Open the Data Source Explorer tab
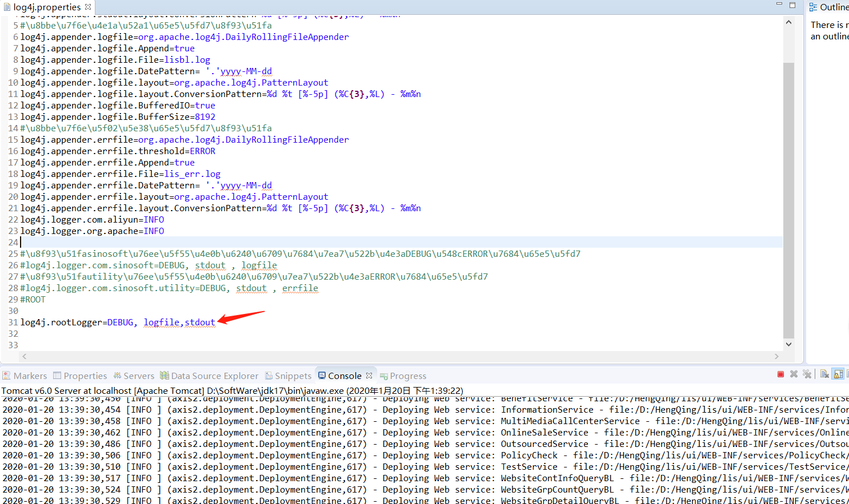The height and width of the screenshot is (504, 849). point(209,376)
